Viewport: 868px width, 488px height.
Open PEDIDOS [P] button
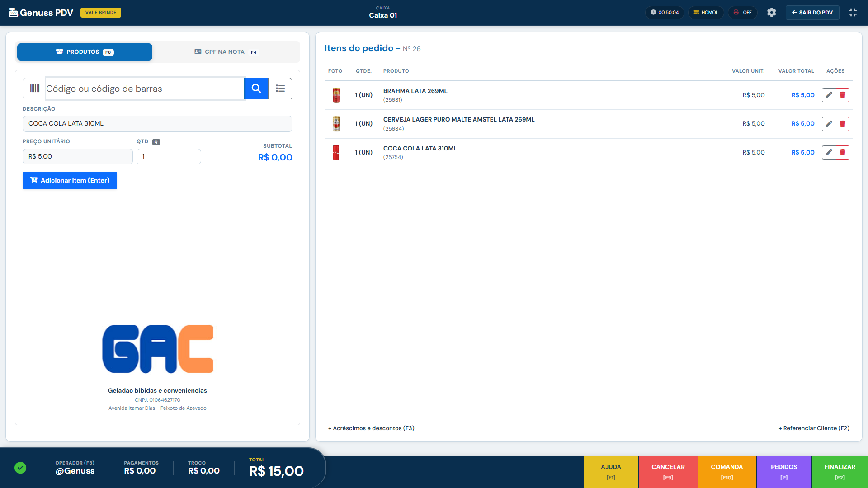tap(784, 472)
